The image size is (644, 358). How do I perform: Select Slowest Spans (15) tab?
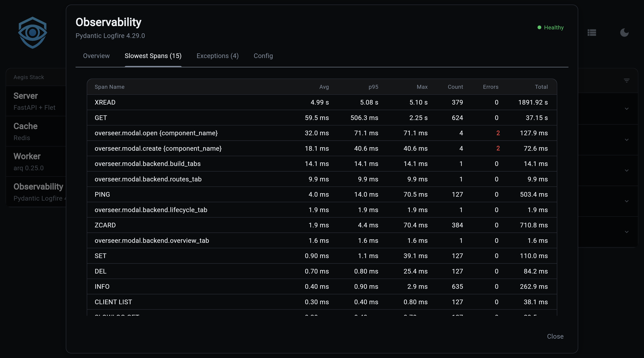click(x=153, y=56)
